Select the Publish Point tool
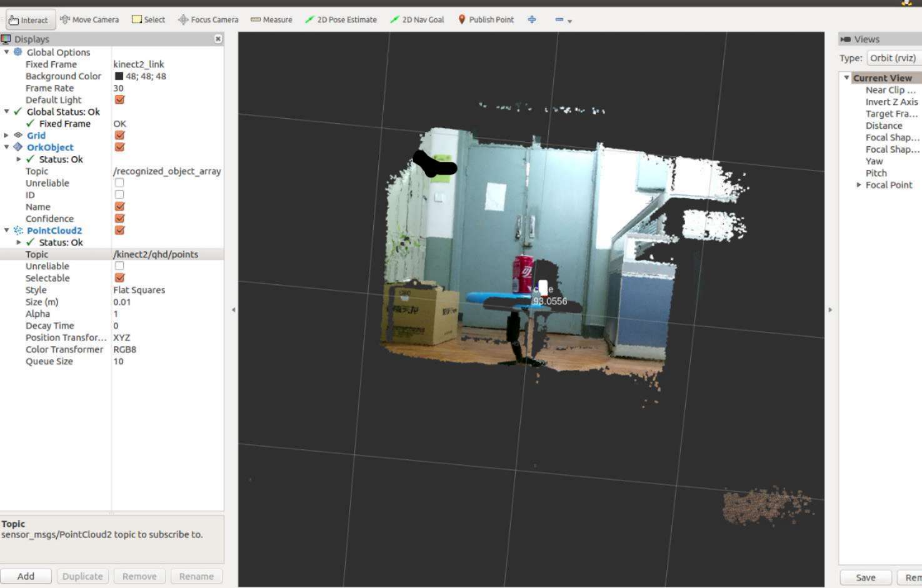 [x=486, y=19]
